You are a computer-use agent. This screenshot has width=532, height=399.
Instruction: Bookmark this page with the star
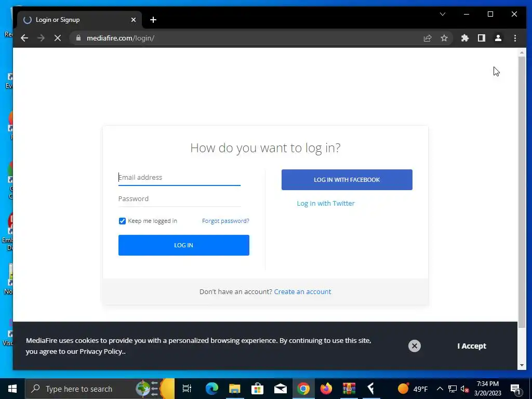(444, 38)
